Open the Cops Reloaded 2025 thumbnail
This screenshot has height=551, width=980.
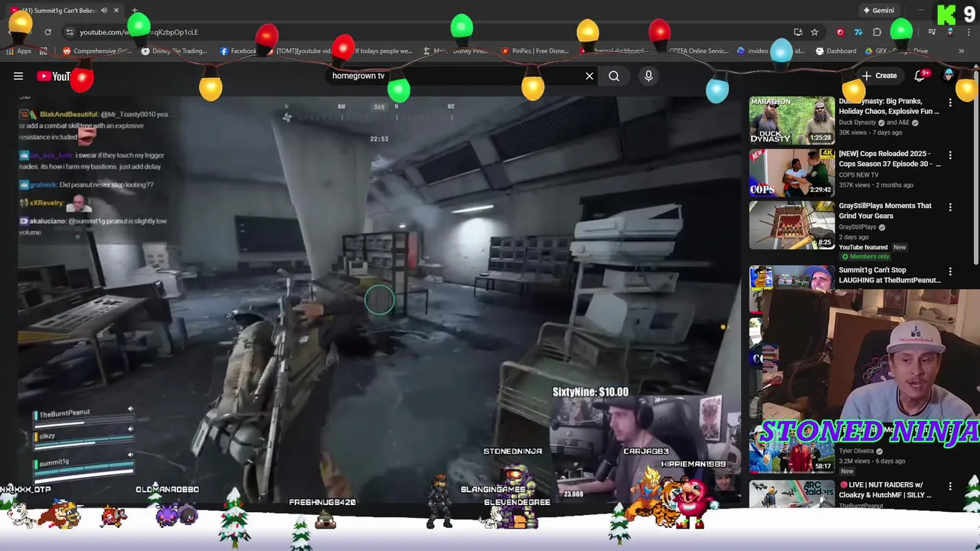coord(792,173)
